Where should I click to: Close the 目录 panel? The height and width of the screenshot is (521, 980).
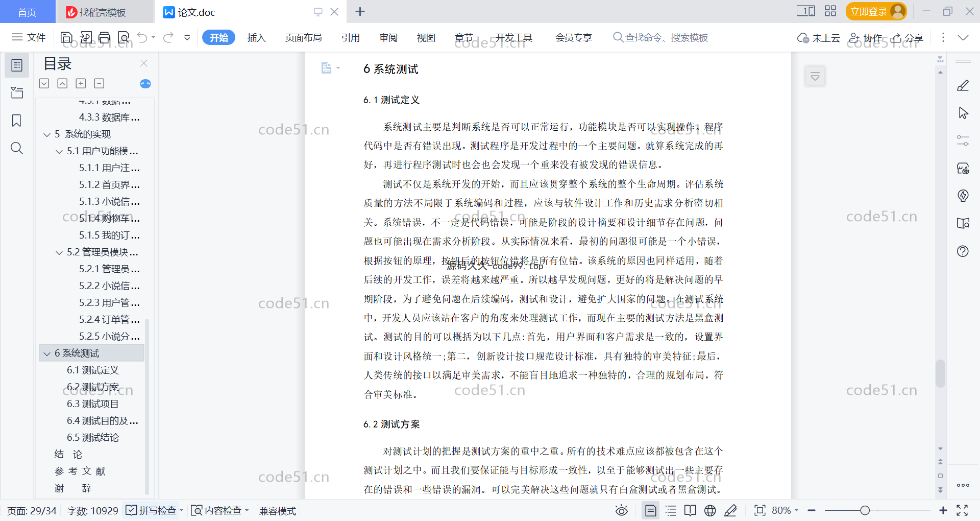(143, 63)
